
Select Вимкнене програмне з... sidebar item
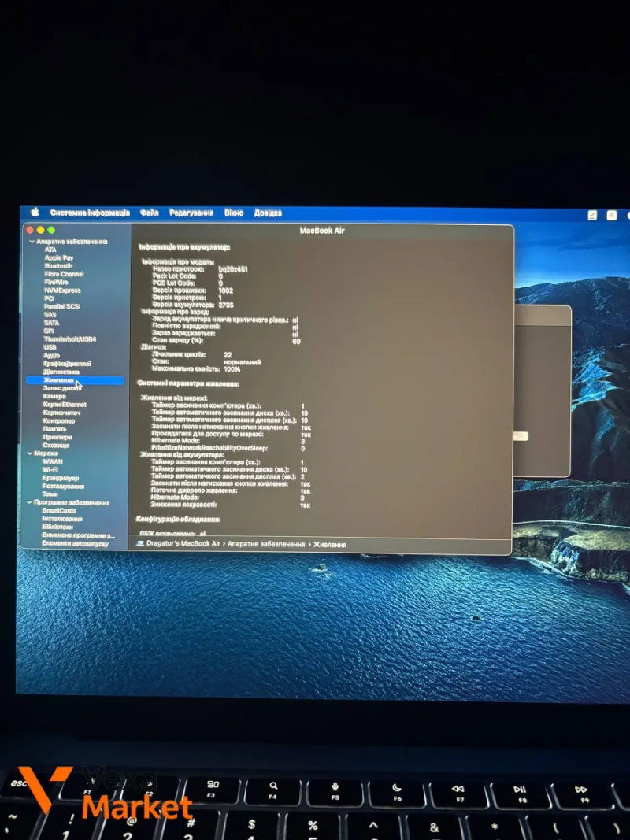click(x=78, y=535)
